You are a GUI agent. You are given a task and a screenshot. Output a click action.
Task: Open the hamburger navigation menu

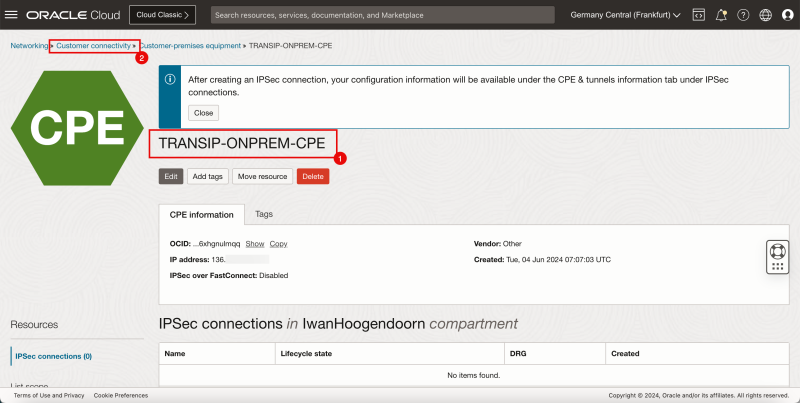12,15
